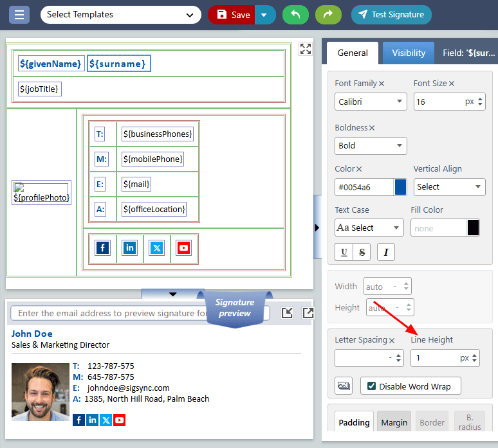This screenshot has height=448, width=498.
Task: Click the Facebook icon in the template
Action: (x=102, y=248)
